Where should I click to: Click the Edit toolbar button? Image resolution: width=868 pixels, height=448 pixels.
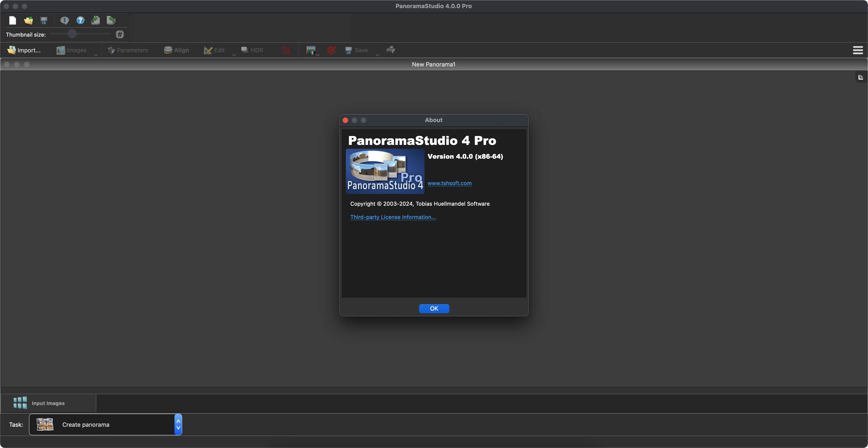[x=214, y=50]
